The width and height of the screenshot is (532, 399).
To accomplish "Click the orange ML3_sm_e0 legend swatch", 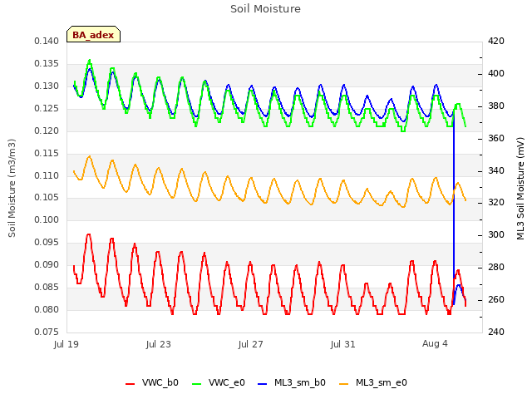I will 343,384.
